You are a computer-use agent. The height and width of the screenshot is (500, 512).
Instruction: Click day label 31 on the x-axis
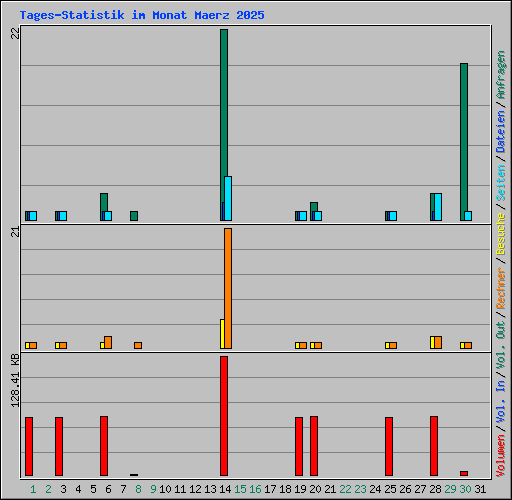click(480, 489)
